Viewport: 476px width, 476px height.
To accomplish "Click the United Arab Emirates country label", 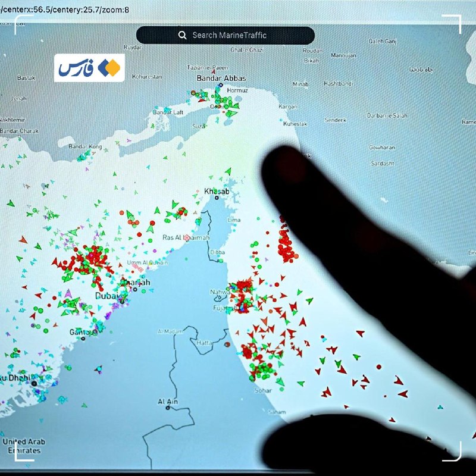I will (x=24, y=446).
